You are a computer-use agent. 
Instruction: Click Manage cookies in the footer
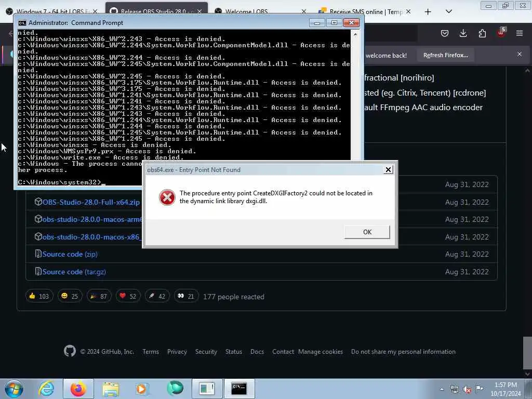point(321,352)
